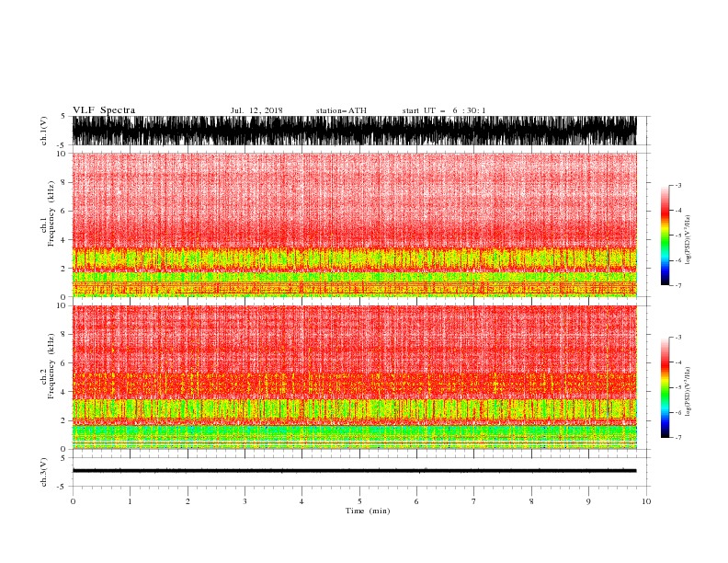This screenshot has width=728, height=563.
Task: Click the "6" tick on ch.1 frequency axis
Action: (63, 211)
